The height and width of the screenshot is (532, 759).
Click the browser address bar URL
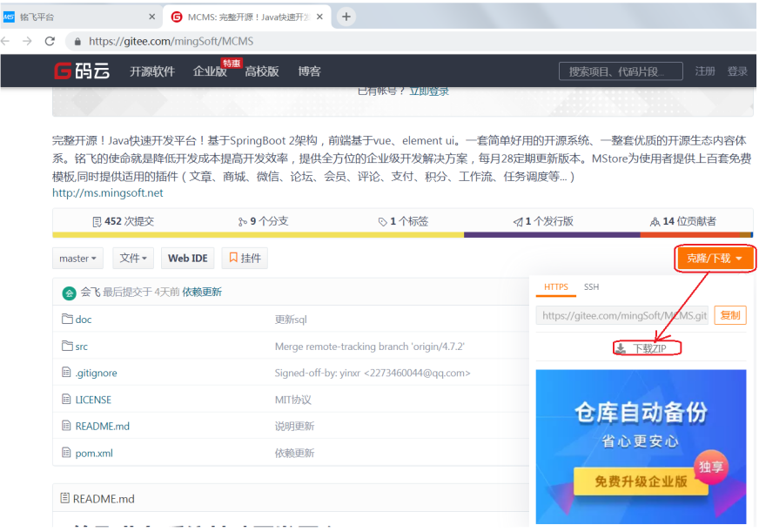[171, 42]
